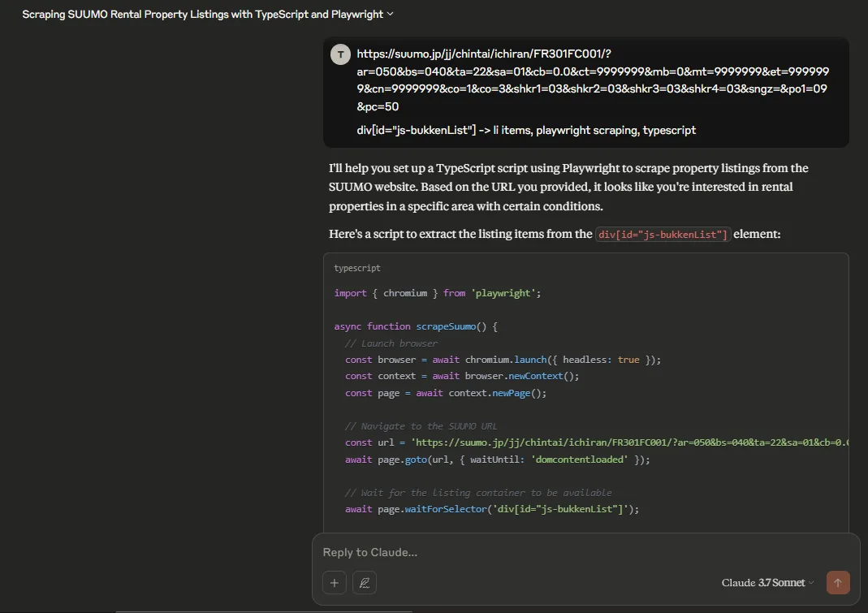Click the inline code div[id="js-bukkenList"] snippet

coord(663,234)
